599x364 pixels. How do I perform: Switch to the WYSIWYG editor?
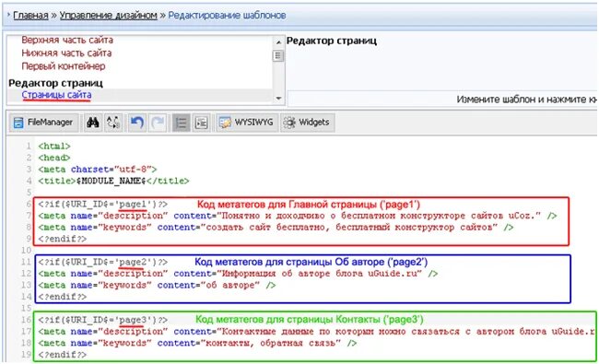[x=247, y=123]
